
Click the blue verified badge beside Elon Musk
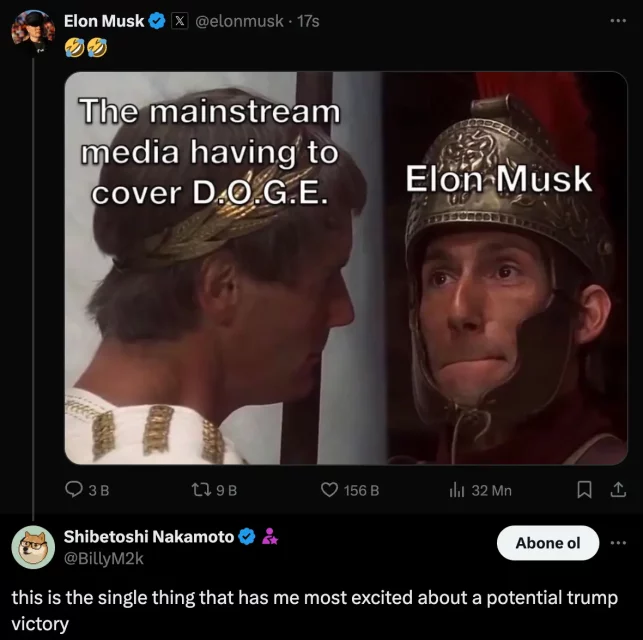(x=157, y=21)
